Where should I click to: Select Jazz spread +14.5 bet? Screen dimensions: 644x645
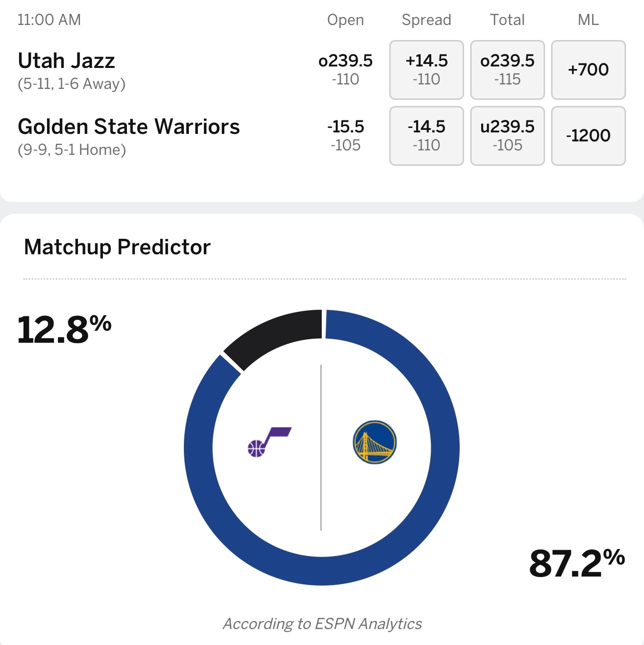(x=427, y=70)
